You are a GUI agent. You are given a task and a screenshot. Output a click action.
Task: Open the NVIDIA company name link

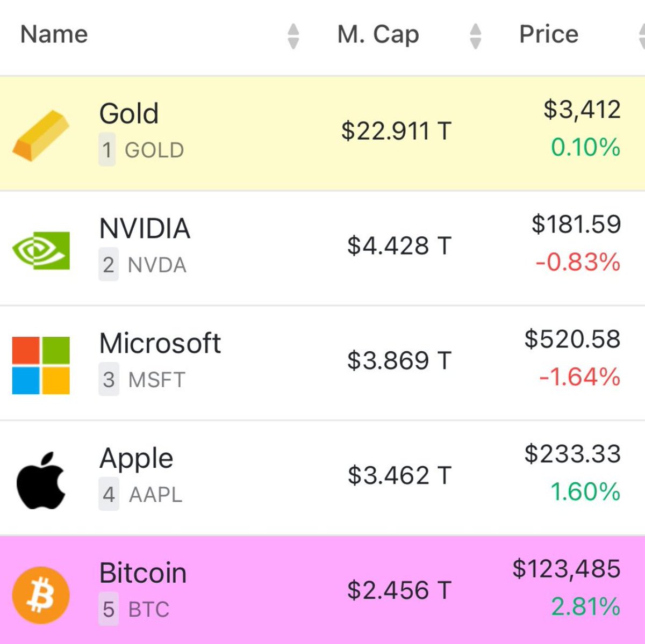click(145, 228)
